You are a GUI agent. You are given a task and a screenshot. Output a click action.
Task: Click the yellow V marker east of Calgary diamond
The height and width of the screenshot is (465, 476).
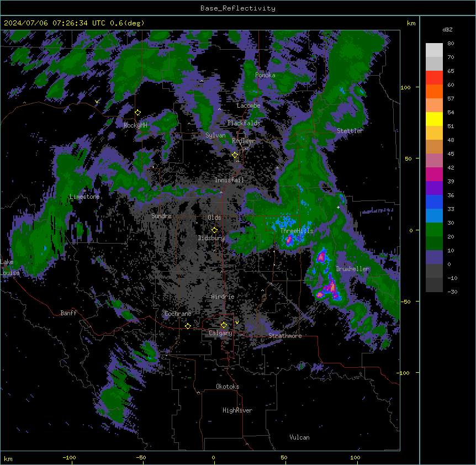(x=237, y=323)
